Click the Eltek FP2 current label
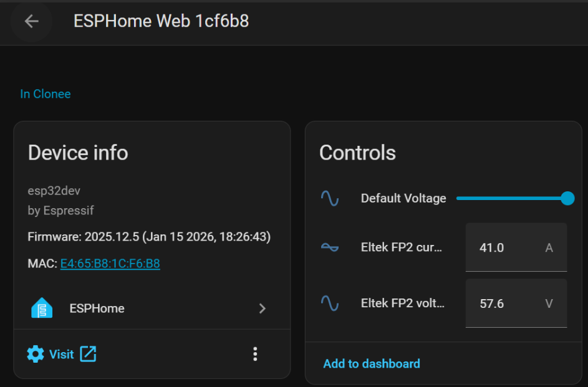 (x=402, y=247)
